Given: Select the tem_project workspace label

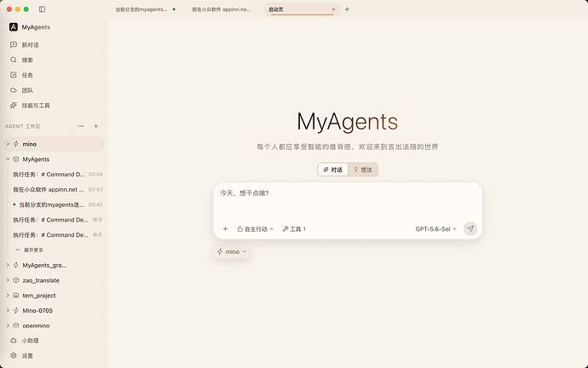Looking at the screenshot, I should point(39,296).
